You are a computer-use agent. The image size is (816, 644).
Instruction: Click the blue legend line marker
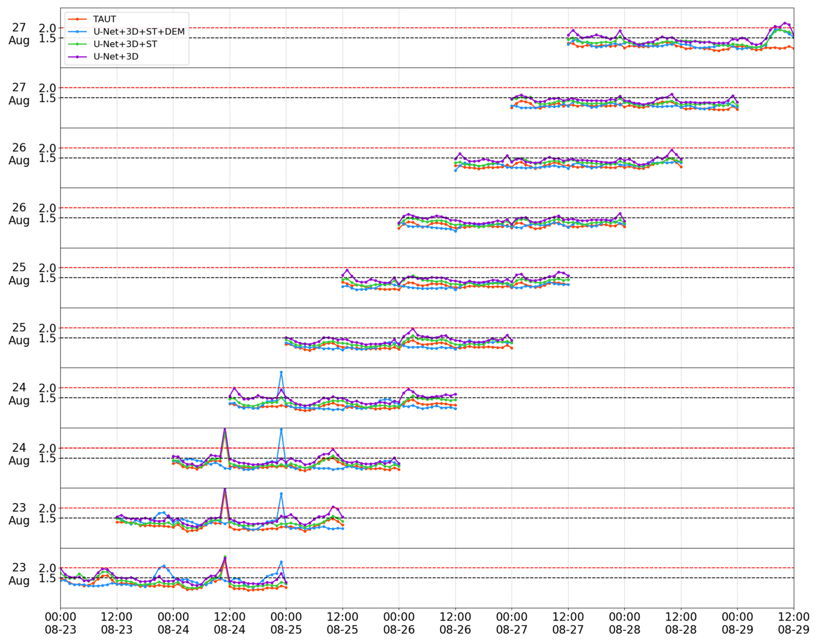click(x=77, y=32)
